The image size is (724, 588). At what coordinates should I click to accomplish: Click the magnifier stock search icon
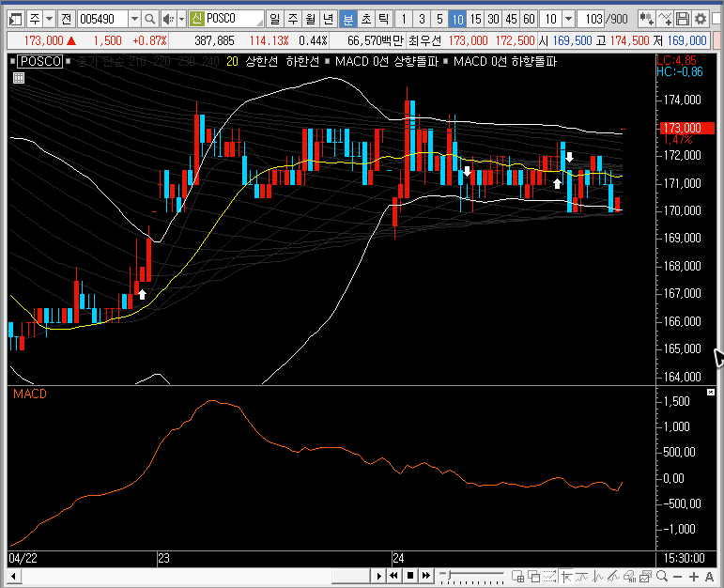click(149, 19)
